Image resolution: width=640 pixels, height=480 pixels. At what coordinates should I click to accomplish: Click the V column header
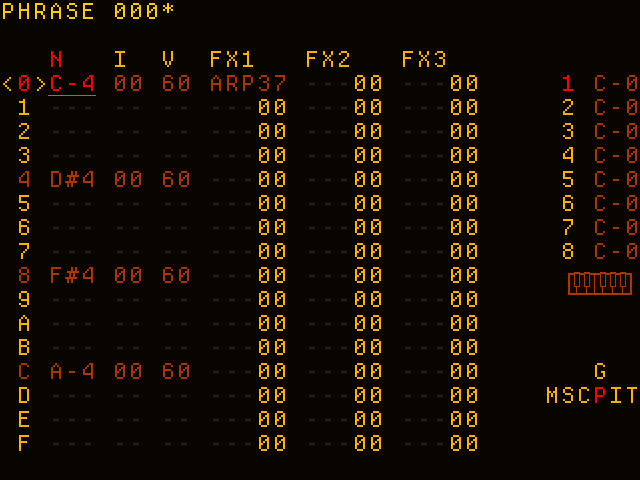pyautogui.click(x=168, y=60)
